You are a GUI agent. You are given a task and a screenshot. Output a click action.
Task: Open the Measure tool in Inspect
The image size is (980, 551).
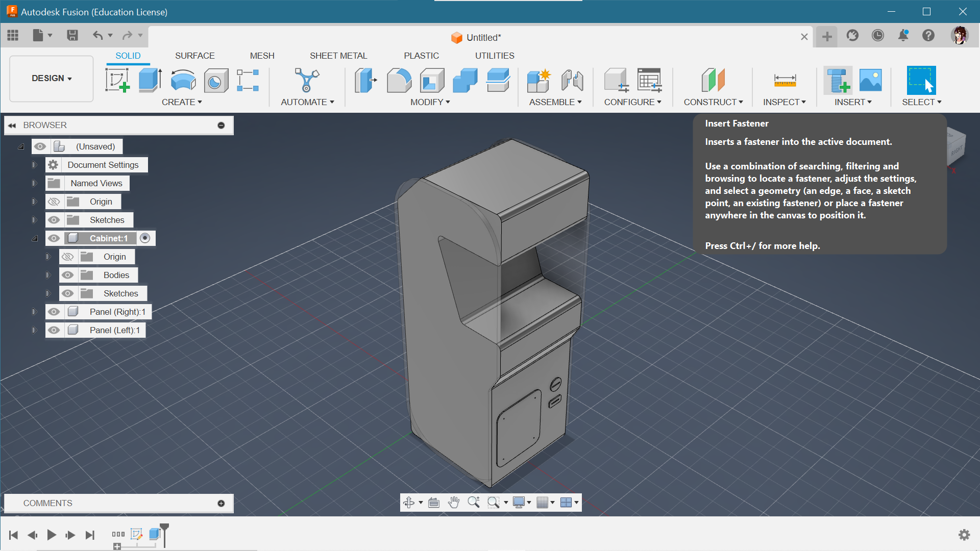pyautogui.click(x=783, y=80)
